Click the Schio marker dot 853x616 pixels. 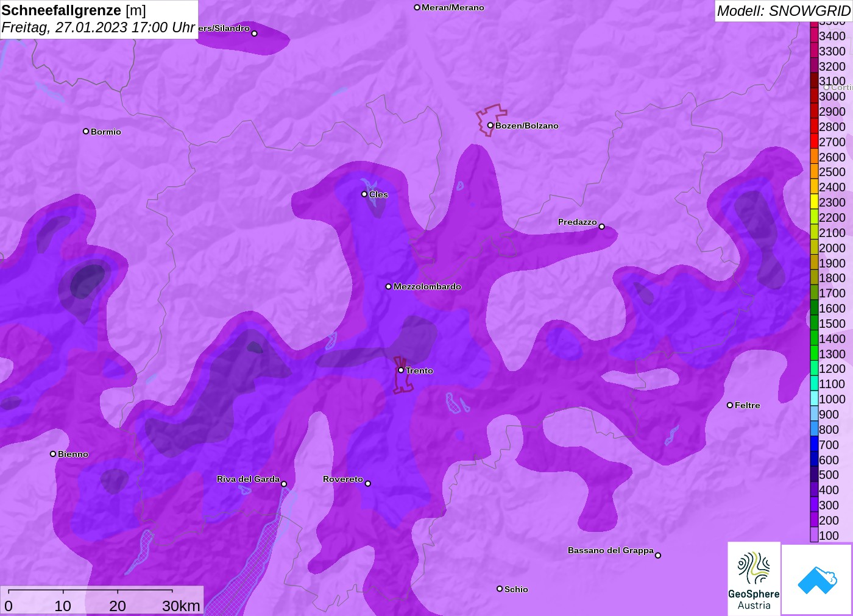coord(500,589)
